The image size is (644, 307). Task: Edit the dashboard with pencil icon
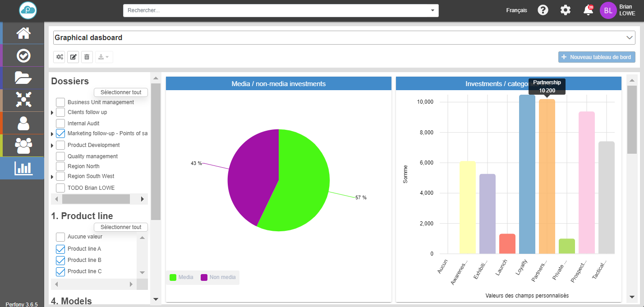point(73,57)
